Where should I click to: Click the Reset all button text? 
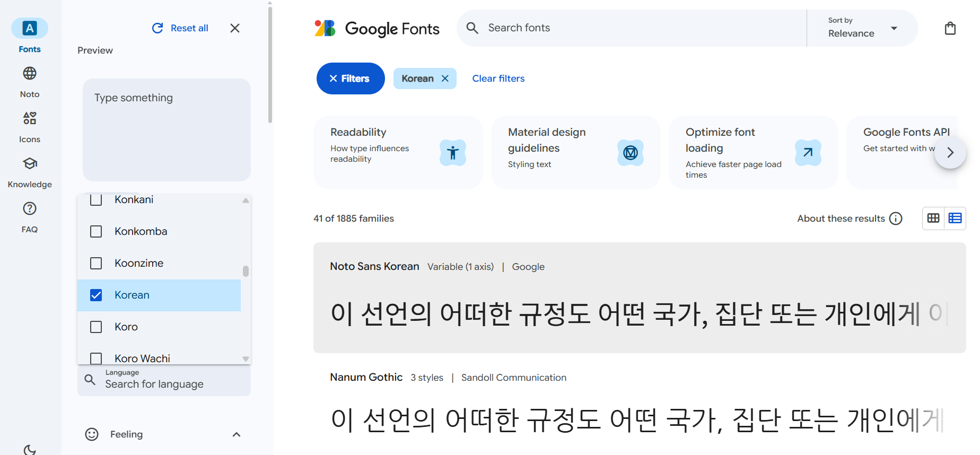[x=189, y=28]
